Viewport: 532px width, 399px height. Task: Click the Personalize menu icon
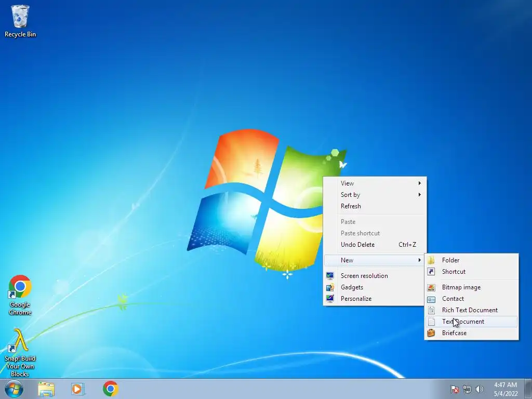330,299
